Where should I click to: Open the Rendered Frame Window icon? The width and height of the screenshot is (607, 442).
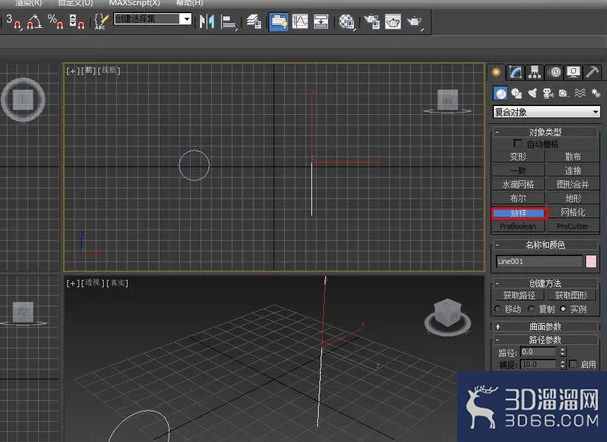(393, 22)
